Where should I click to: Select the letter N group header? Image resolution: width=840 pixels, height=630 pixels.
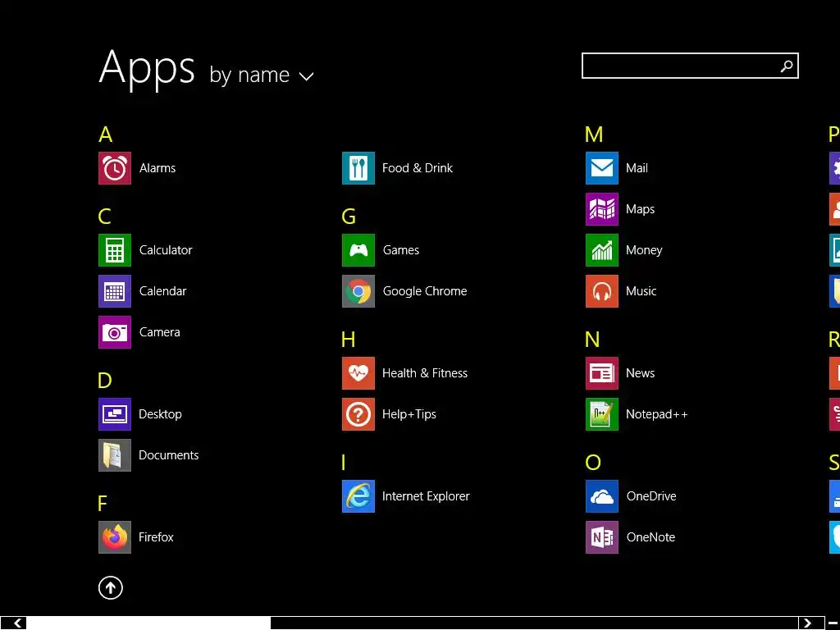click(x=592, y=340)
